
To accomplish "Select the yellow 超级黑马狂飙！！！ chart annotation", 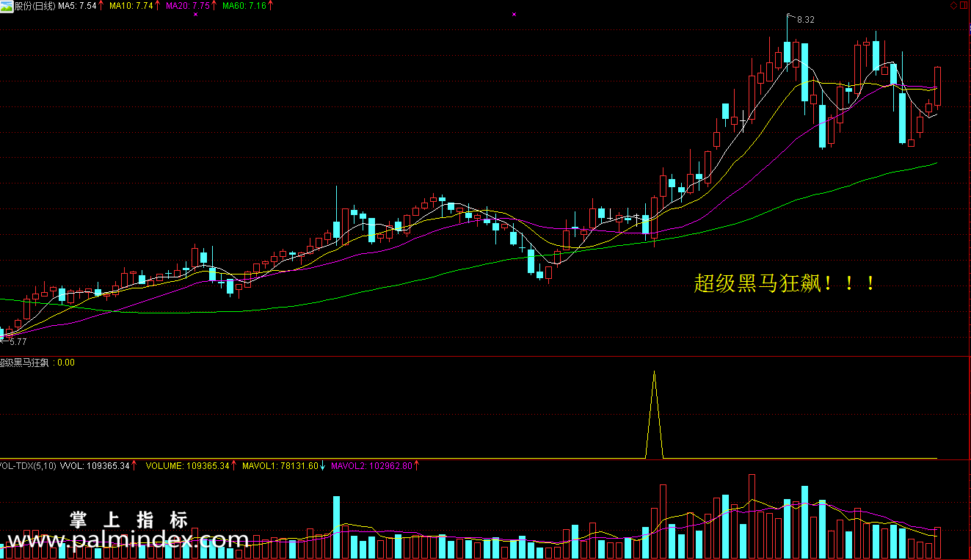I will pyautogui.click(x=785, y=283).
